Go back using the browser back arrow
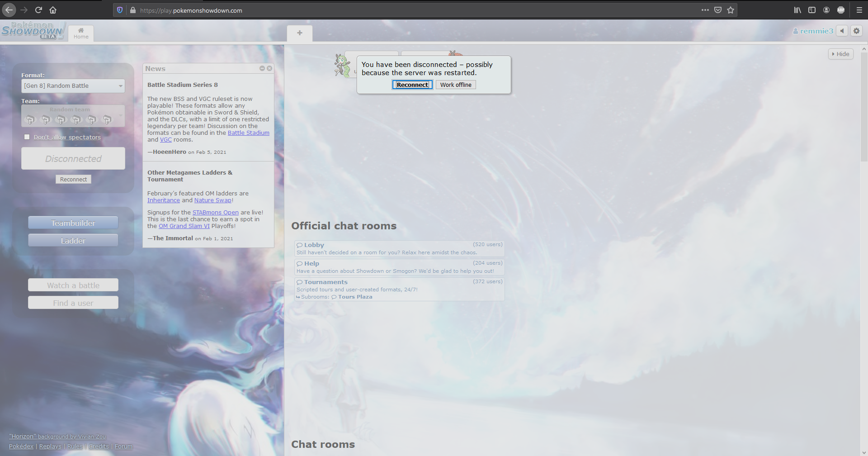This screenshot has height=456, width=868. tap(9, 10)
